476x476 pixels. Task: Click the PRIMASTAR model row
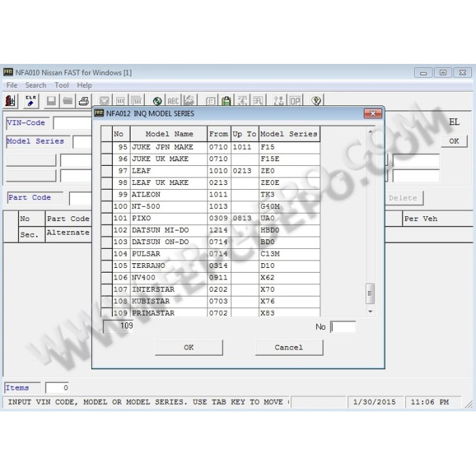click(x=210, y=312)
